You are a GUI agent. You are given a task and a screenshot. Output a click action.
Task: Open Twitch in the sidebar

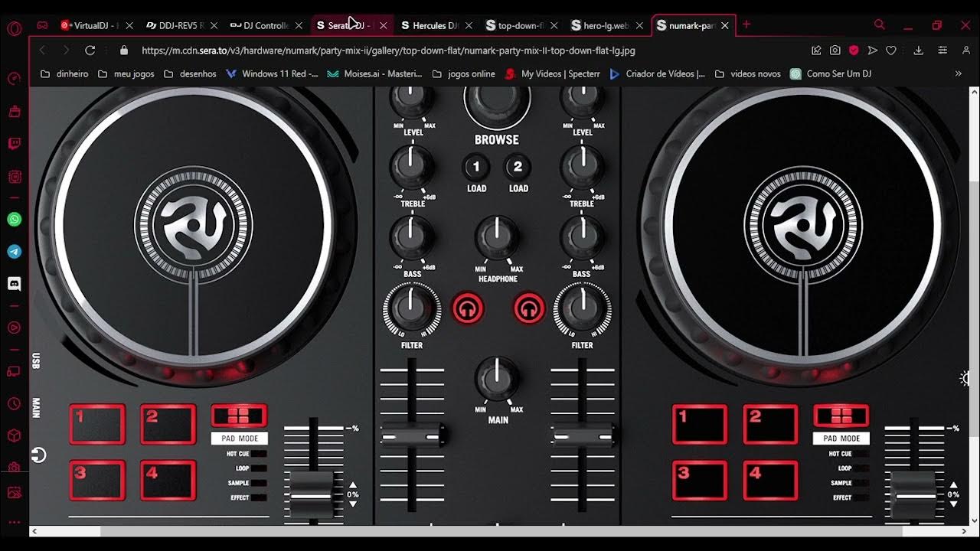14,143
